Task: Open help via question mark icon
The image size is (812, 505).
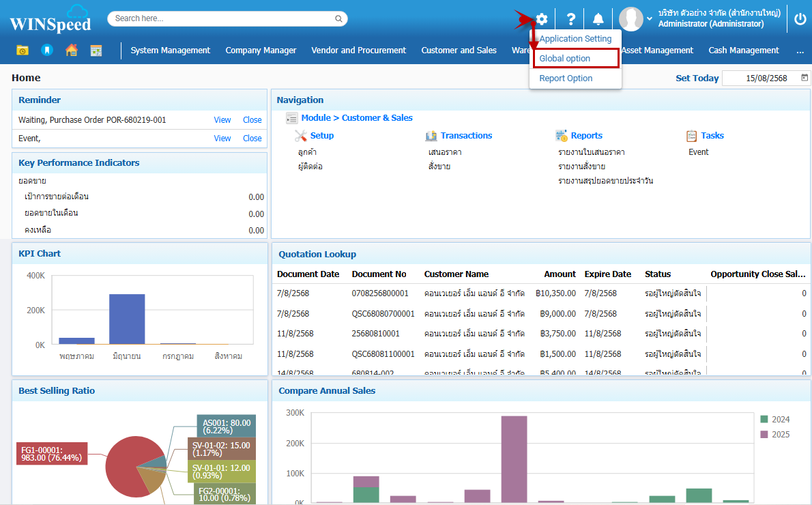Action: pyautogui.click(x=571, y=19)
